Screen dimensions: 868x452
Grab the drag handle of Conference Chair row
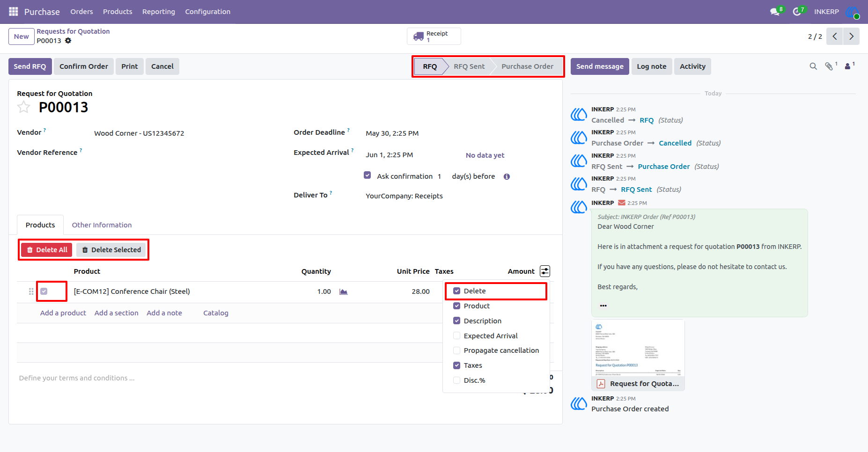[x=31, y=292]
